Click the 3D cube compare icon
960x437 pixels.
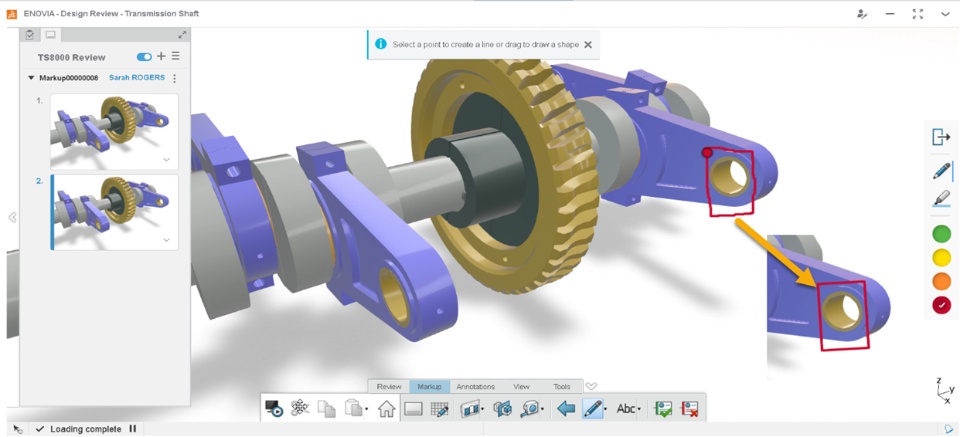coord(503,408)
